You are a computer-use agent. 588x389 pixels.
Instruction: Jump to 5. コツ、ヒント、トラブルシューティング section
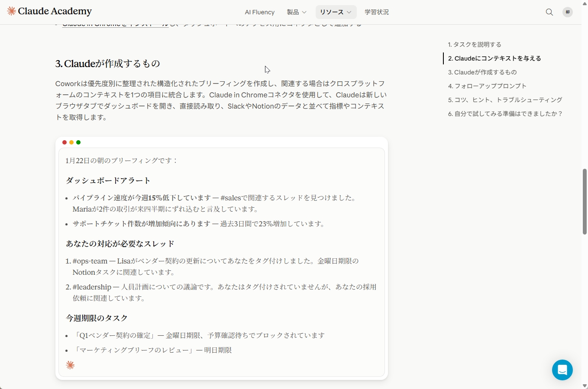505,100
